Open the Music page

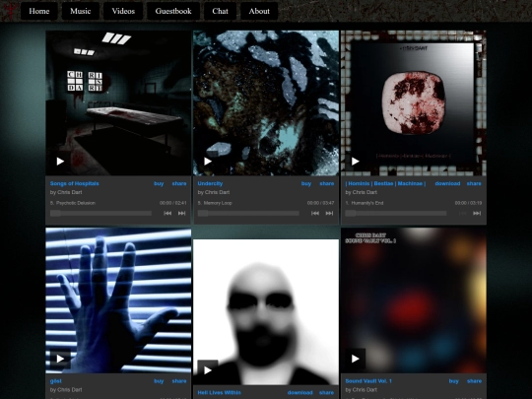click(81, 11)
